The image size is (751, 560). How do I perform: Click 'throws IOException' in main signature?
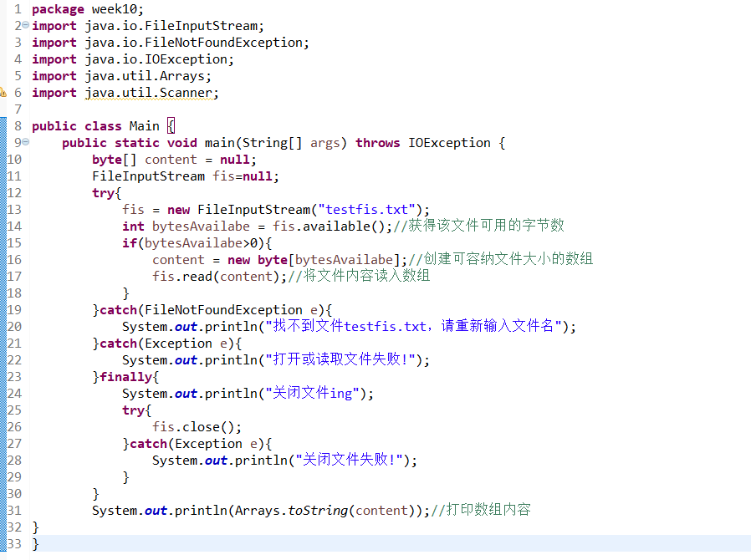coord(423,143)
